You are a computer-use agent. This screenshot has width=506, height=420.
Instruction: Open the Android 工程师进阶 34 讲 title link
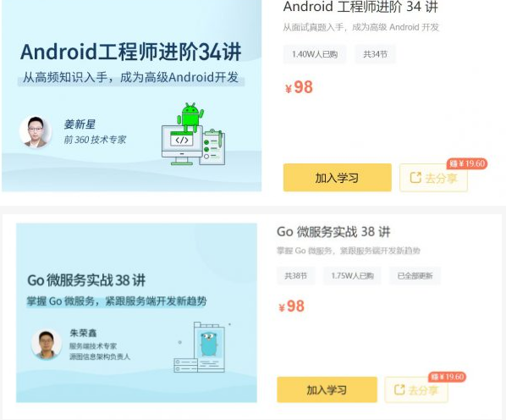(x=360, y=7)
